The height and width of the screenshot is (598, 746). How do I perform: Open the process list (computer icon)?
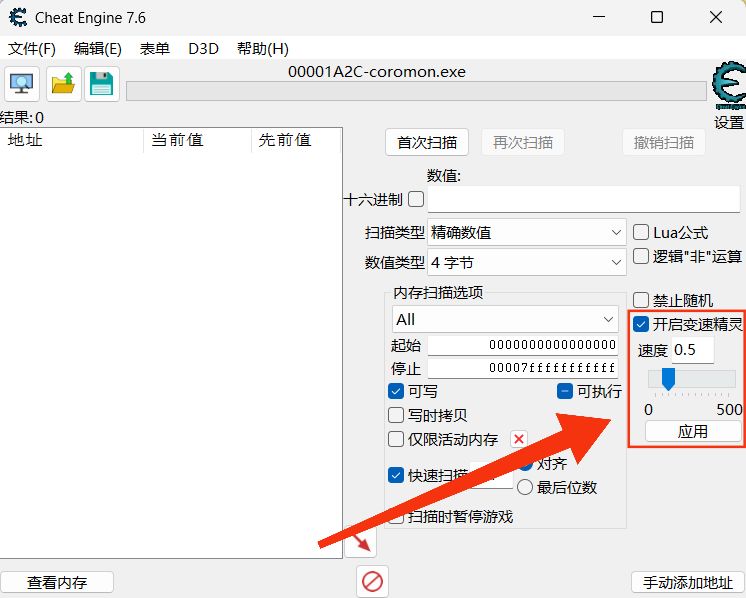tap(21, 84)
